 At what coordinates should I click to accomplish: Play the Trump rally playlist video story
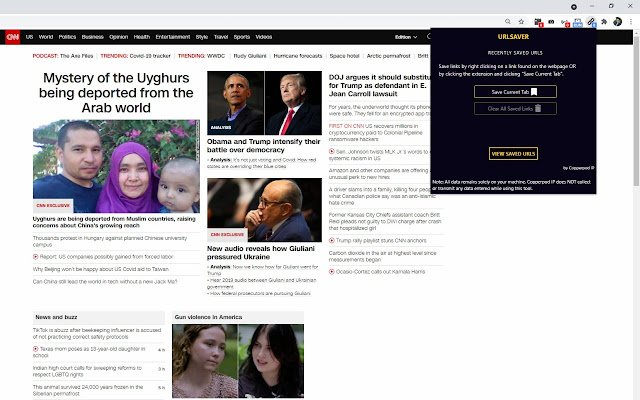332,240
